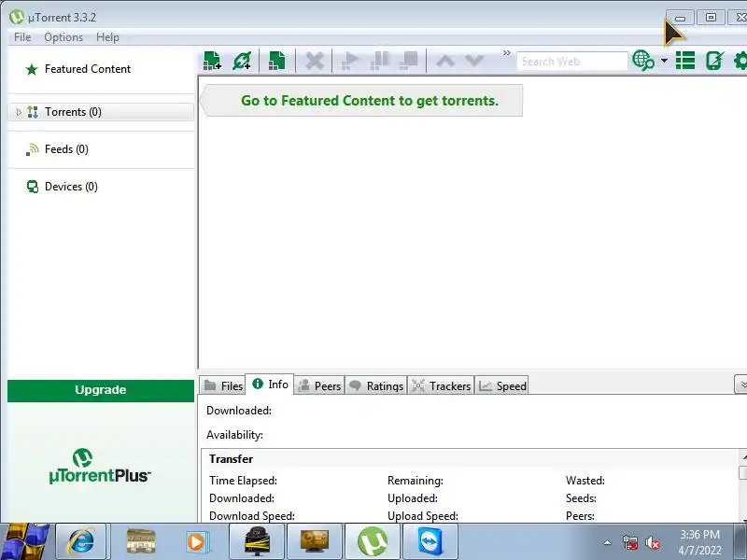Click the taskbar brown monitor icon

315,542
